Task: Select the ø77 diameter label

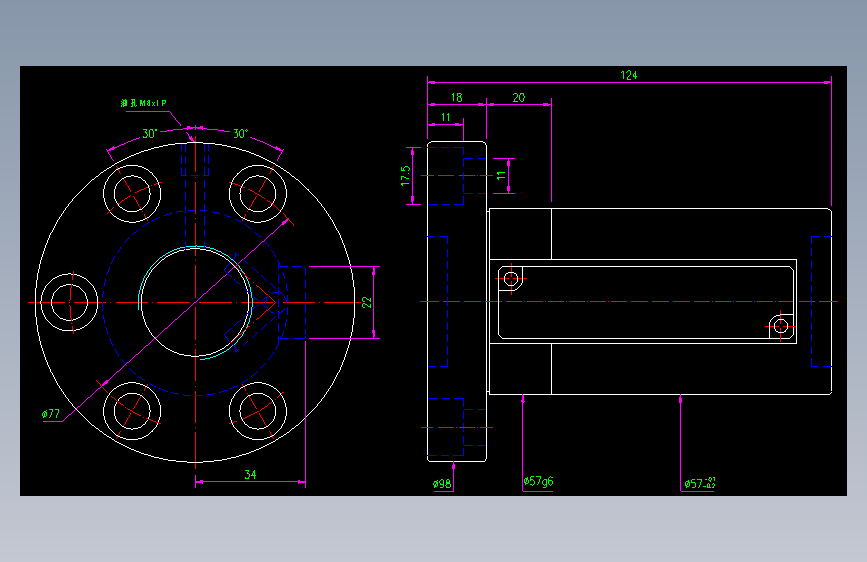Action: point(50,414)
